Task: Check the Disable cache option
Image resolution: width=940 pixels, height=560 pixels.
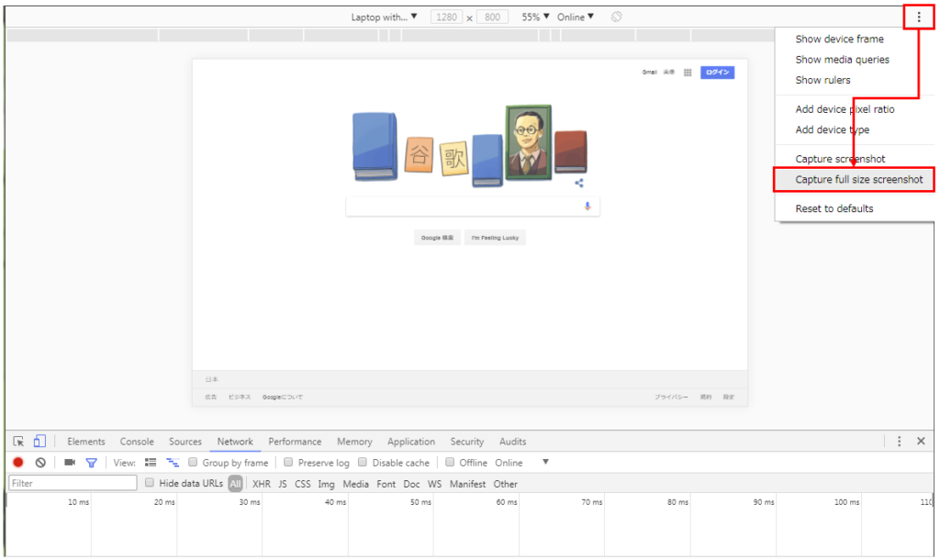Action: pyautogui.click(x=363, y=463)
